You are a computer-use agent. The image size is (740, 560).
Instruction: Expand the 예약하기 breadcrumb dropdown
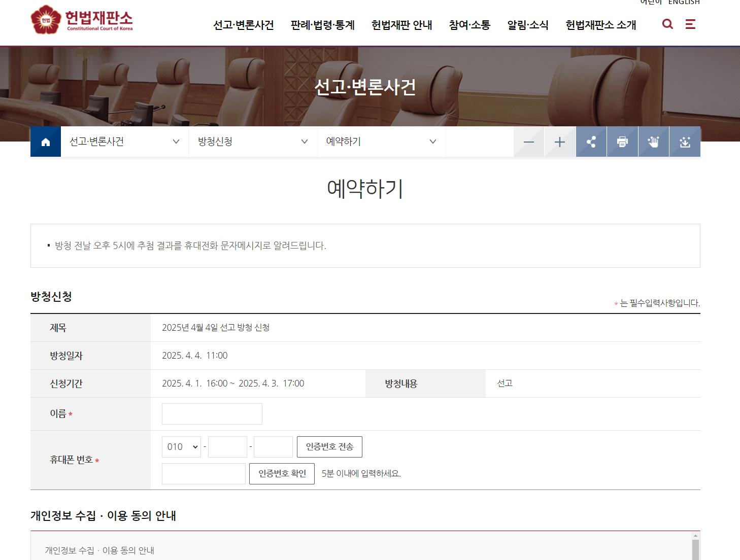[x=382, y=142]
